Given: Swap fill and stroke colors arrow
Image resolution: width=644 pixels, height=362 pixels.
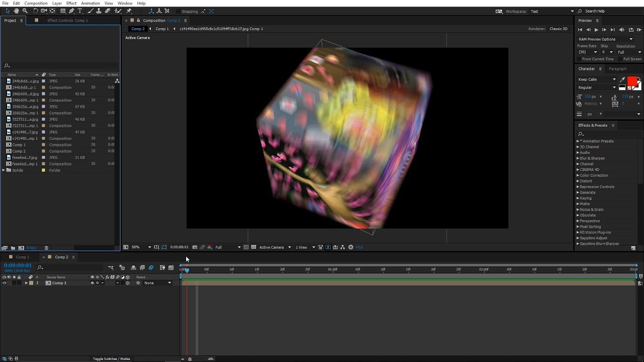Looking at the screenshot, I should tap(639, 78).
